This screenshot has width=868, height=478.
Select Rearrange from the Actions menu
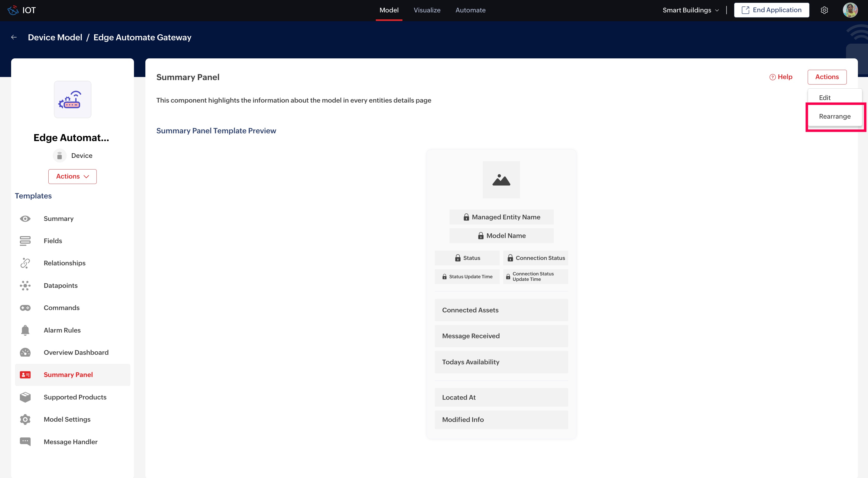[834, 116]
